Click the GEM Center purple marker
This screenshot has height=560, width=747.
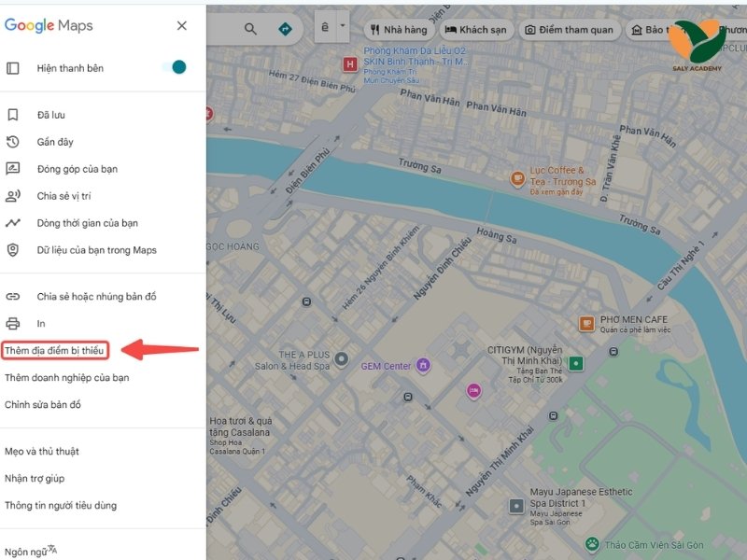click(423, 365)
